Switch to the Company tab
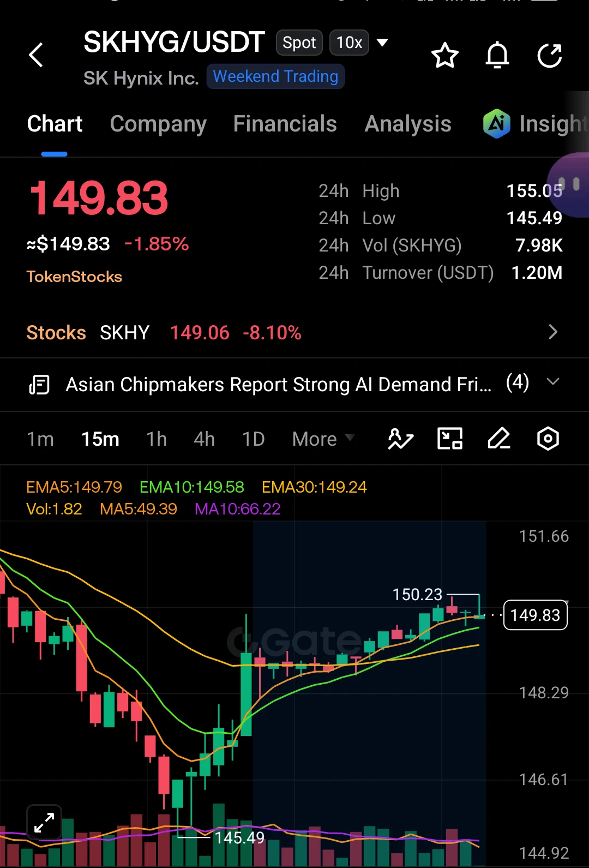Image resolution: width=589 pixels, height=868 pixels. coord(158,124)
